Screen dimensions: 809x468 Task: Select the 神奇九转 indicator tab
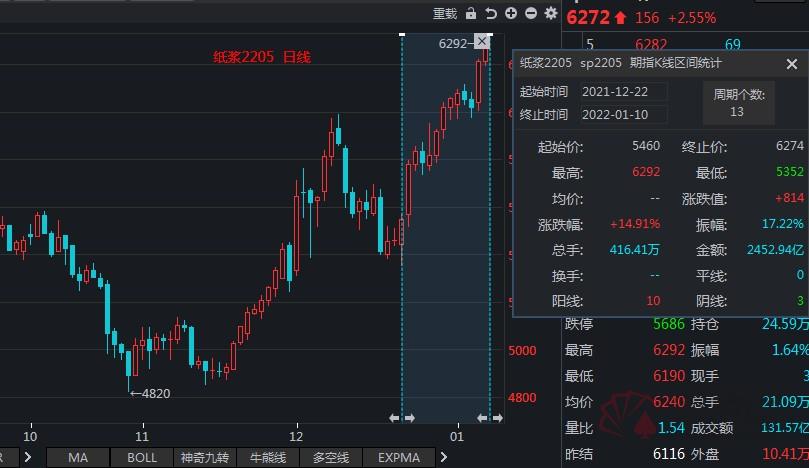205,458
